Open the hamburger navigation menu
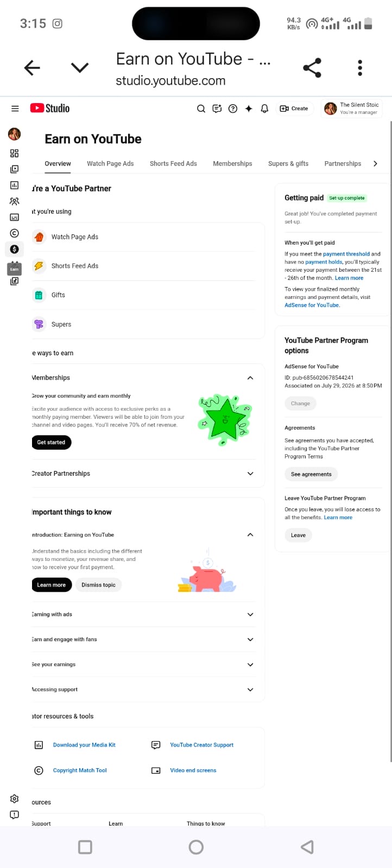The height and width of the screenshot is (868, 392). (15, 108)
